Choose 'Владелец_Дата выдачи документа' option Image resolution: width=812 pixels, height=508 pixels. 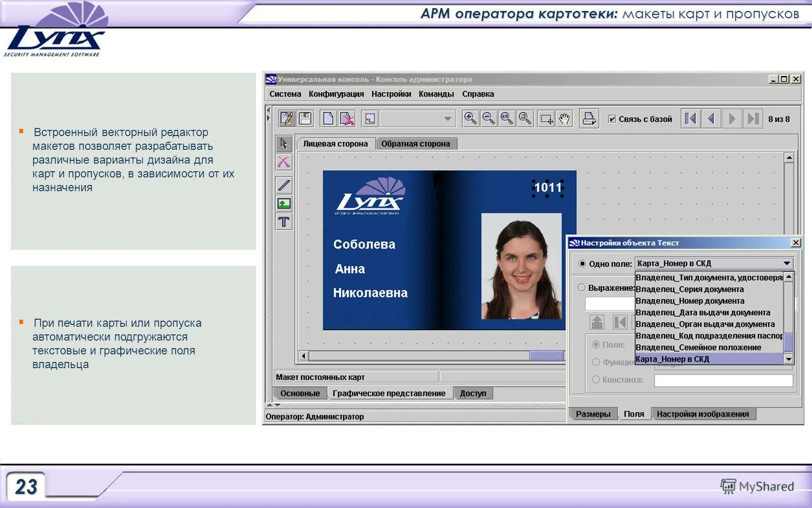(709, 313)
